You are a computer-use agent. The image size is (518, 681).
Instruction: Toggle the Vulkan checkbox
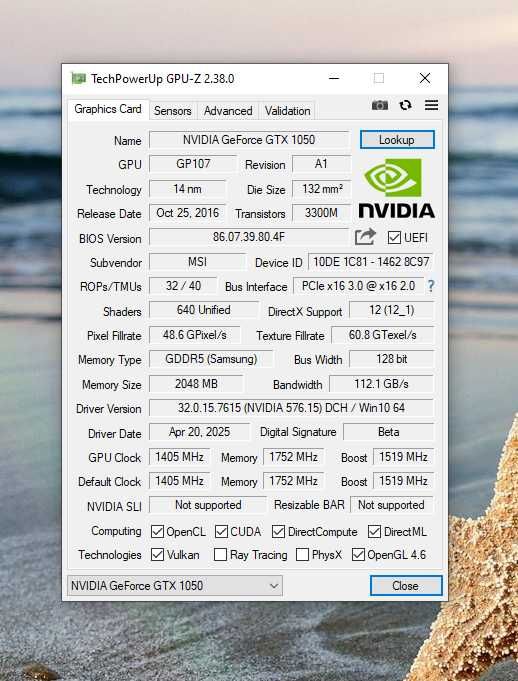[157, 554]
